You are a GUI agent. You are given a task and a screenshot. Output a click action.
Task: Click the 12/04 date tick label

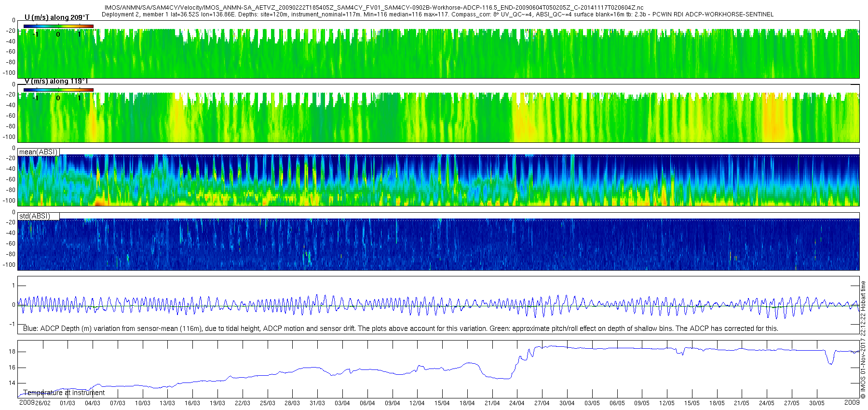[417, 403]
